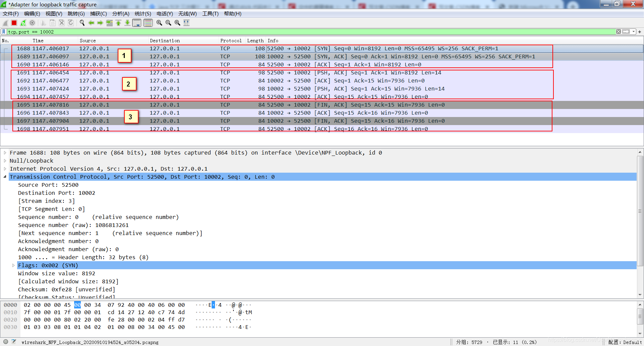Select packet 1691 PSH, ACK row
This screenshot has width=644, height=346.
tap(322, 72)
